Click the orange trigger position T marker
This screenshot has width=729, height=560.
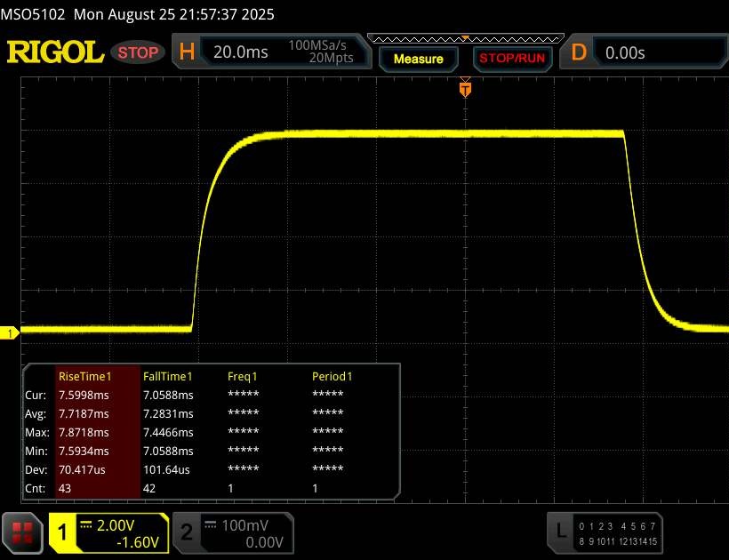[x=464, y=89]
